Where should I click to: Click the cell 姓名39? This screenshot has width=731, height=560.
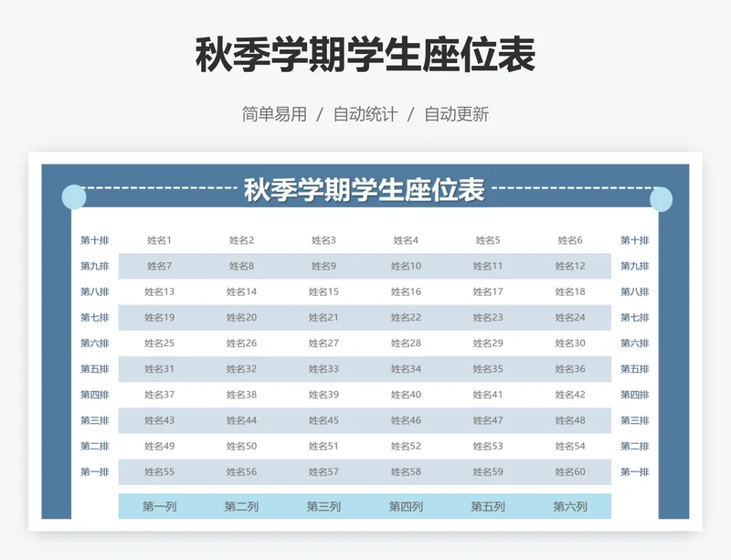tap(323, 395)
